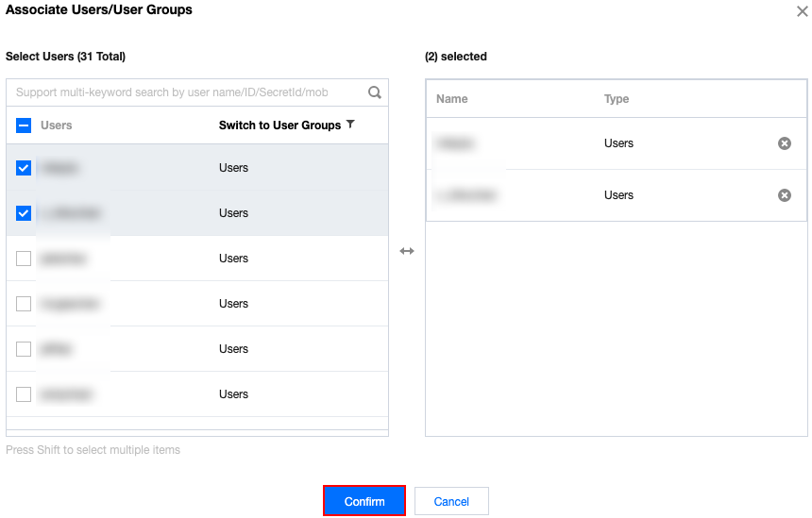
Task: Remove second selected user from list
Action: pos(784,195)
